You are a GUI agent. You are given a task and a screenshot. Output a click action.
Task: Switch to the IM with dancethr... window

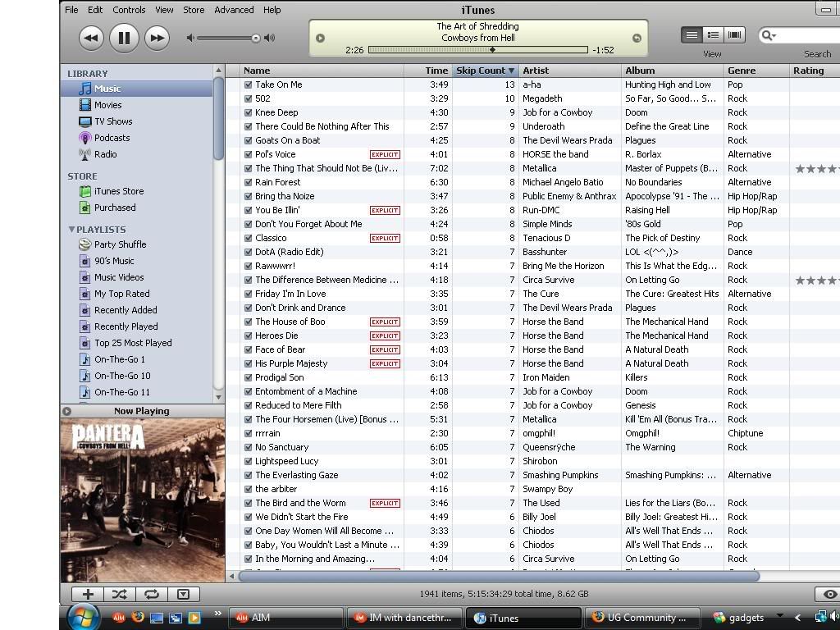pyautogui.click(x=404, y=618)
